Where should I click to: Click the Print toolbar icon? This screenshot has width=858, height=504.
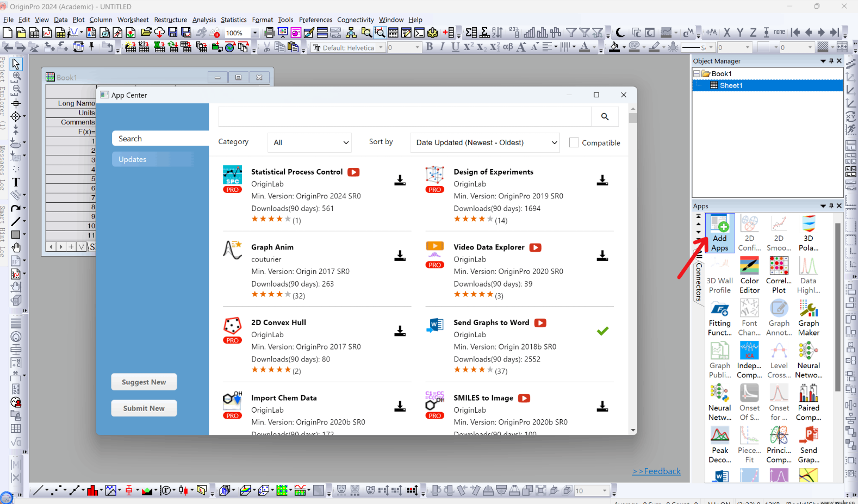[270, 33]
